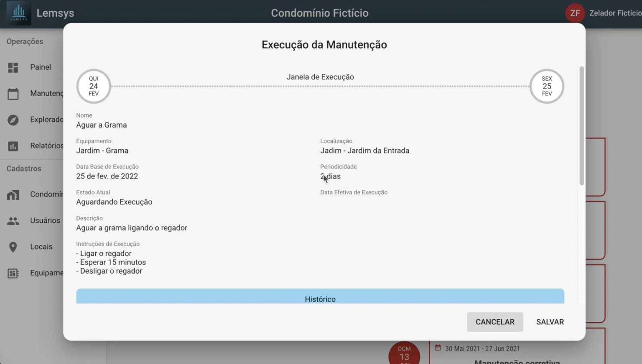Screen dimensions: 642x364
Task: Click the dialog vertical scrollbar
Action: coord(581,125)
